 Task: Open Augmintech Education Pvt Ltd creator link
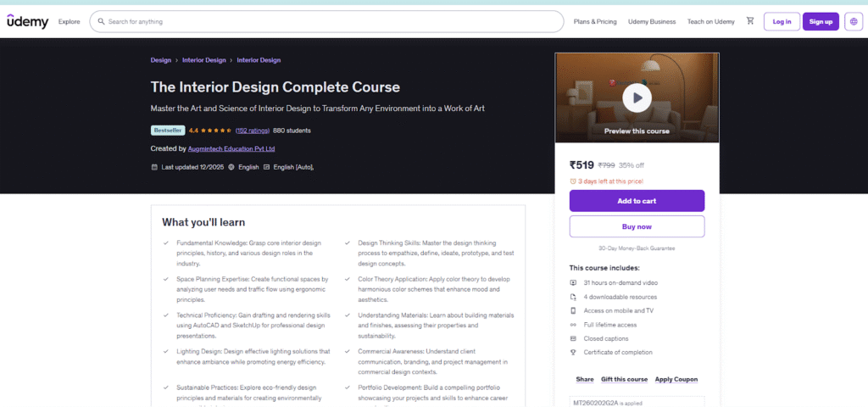pyautogui.click(x=231, y=148)
